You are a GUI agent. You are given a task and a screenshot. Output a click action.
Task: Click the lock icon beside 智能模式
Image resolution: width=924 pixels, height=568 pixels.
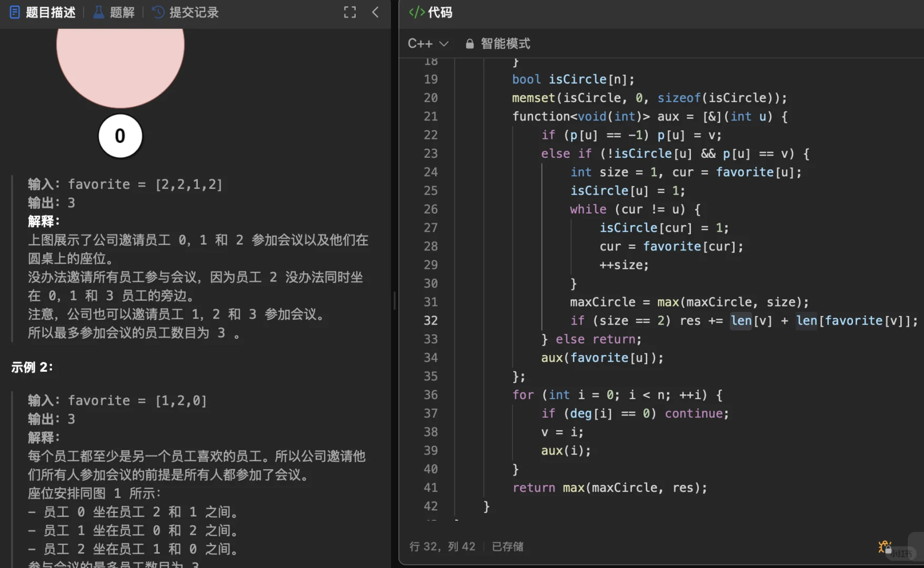(x=470, y=44)
